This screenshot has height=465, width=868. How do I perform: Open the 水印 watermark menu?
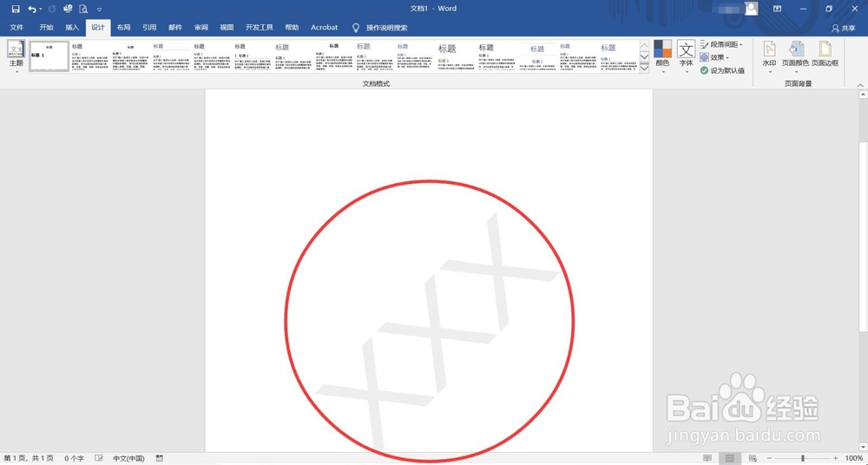point(769,57)
